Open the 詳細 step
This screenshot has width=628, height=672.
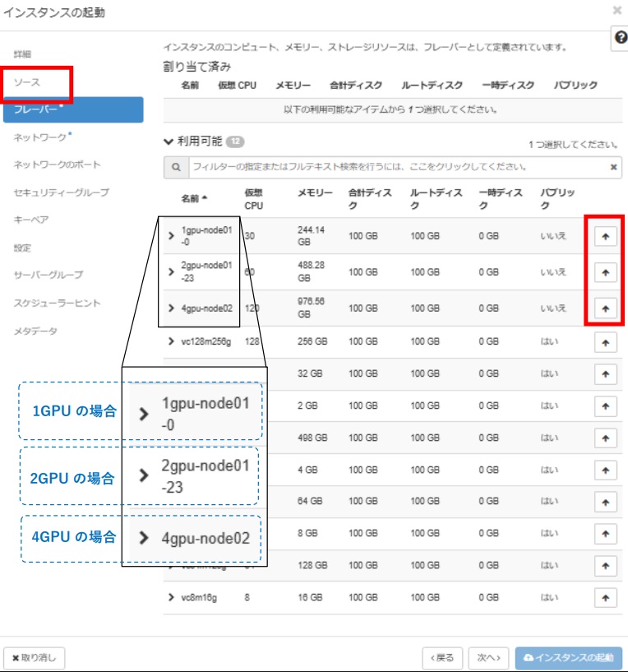[22, 54]
